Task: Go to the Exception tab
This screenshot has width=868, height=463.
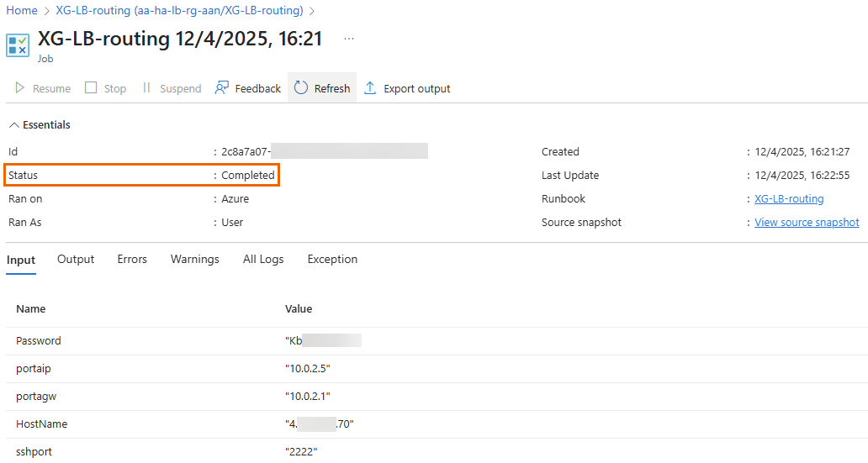Action: [x=332, y=260]
